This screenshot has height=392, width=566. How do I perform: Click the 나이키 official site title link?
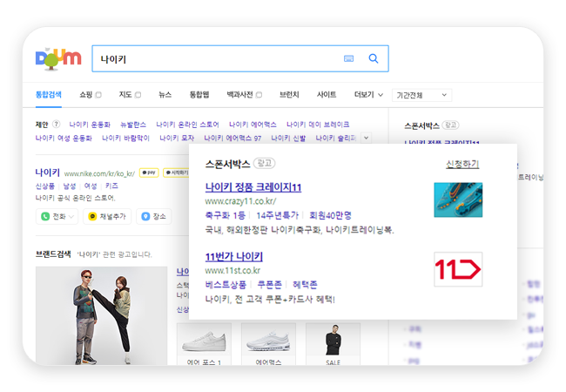(x=47, y=172)
